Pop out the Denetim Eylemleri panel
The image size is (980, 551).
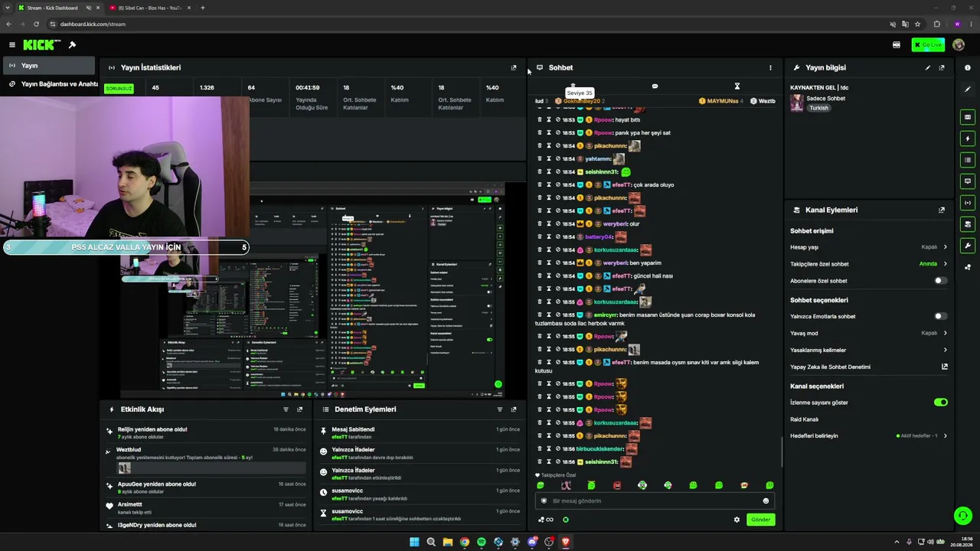tap(514, 409)
